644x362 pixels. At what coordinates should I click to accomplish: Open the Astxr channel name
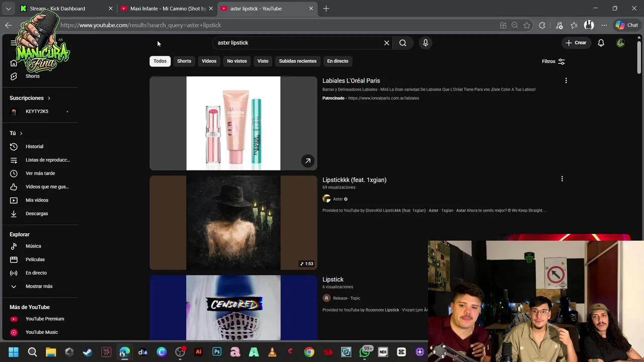[338, 199]
